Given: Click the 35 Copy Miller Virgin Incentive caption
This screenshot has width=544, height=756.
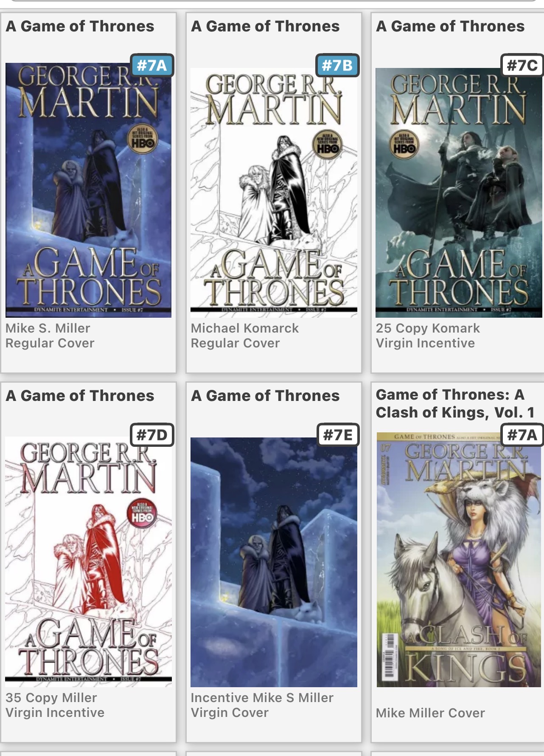Looking at the screenshot, I should click(x=55, y=705).
